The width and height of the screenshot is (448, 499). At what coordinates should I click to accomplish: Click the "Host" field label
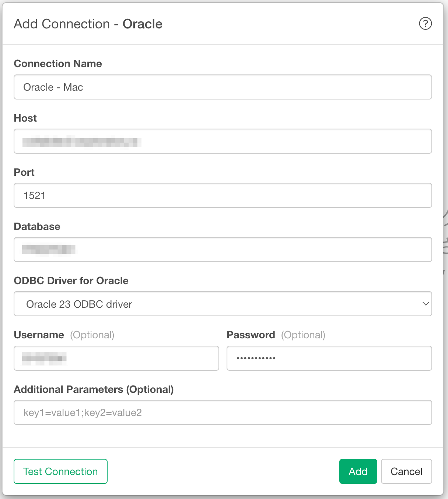point(25,118)
